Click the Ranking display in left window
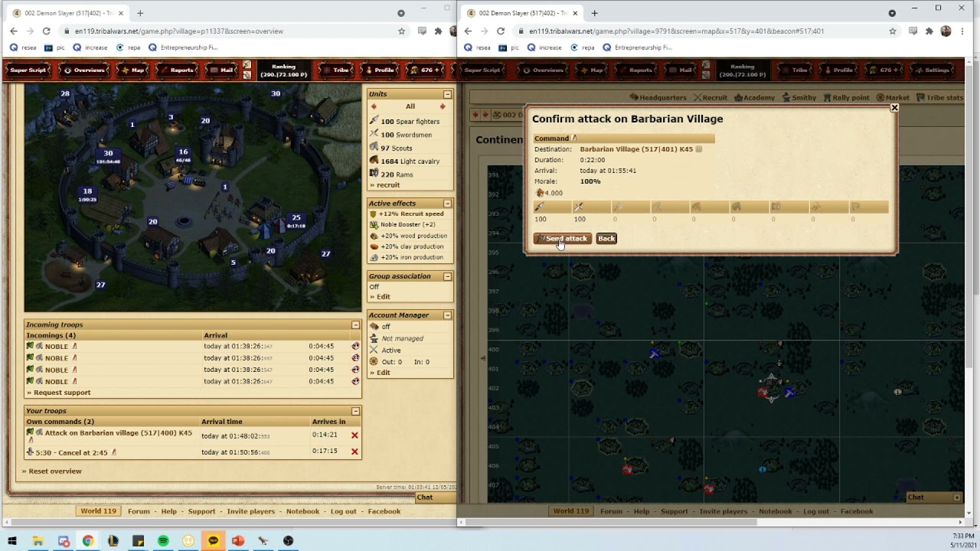The width and height of the screenshot is (980, 551). (x=283, y=70)
